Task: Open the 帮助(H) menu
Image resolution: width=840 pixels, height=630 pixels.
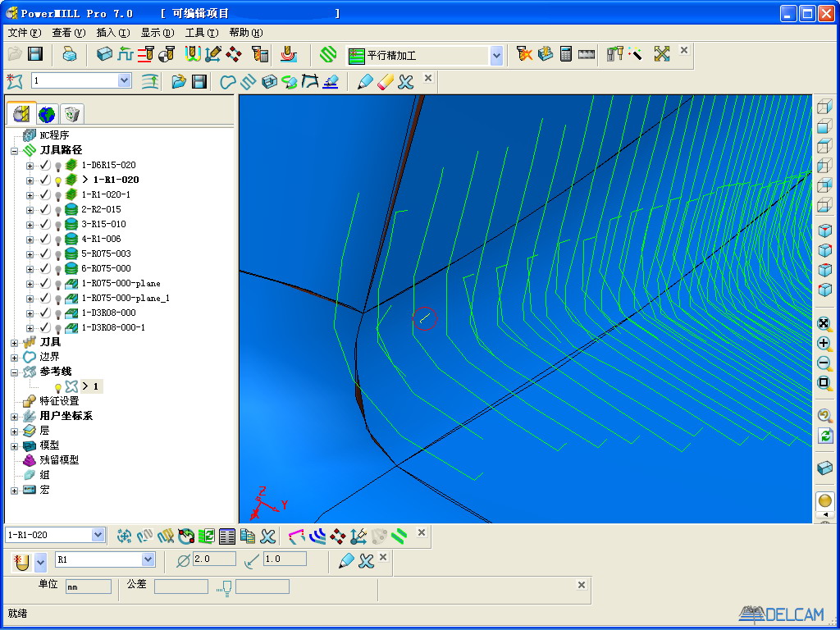Action: pos(246,33)
